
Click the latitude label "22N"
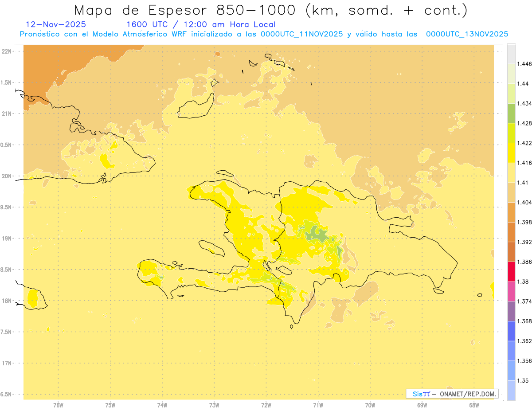coord(7,51)
